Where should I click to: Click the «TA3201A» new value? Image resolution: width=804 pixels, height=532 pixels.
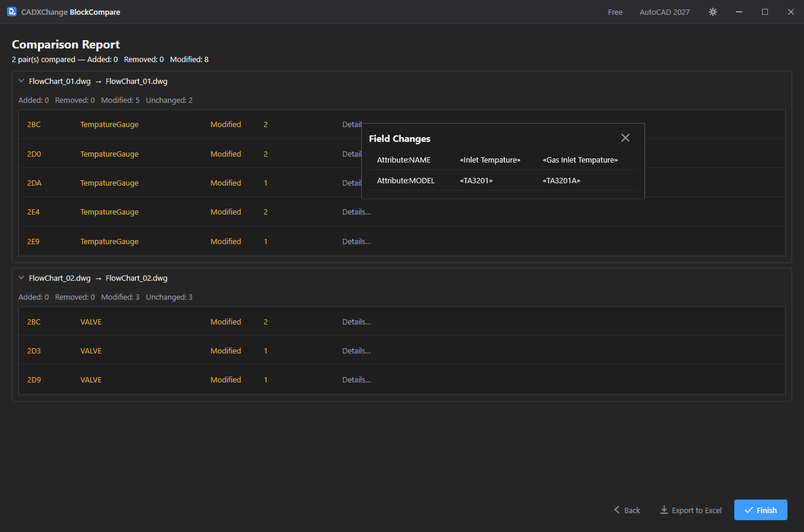561,180
